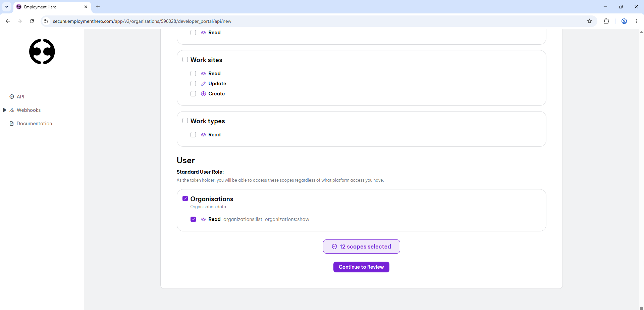Enable Work sites Create scope

[193, 94]
